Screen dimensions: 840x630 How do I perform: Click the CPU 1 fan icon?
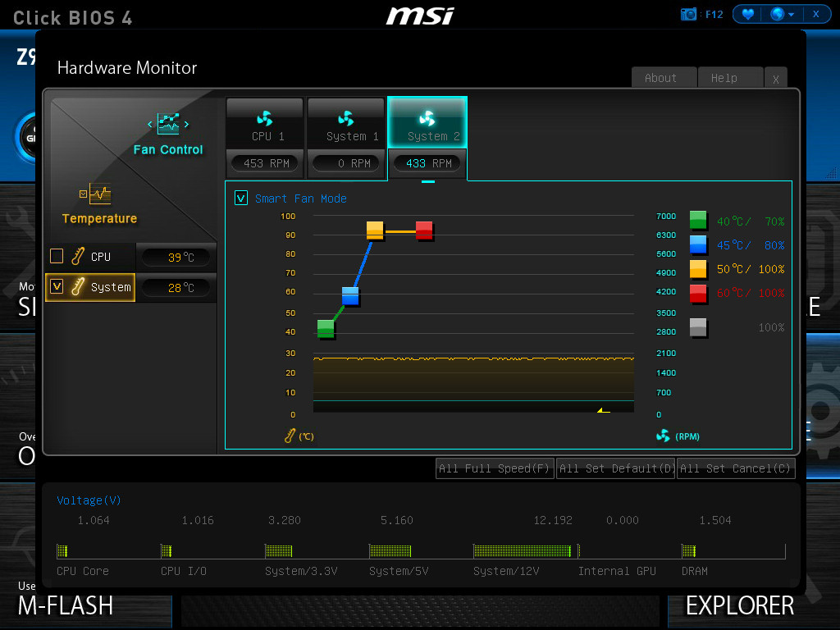(x=265, y=118)
